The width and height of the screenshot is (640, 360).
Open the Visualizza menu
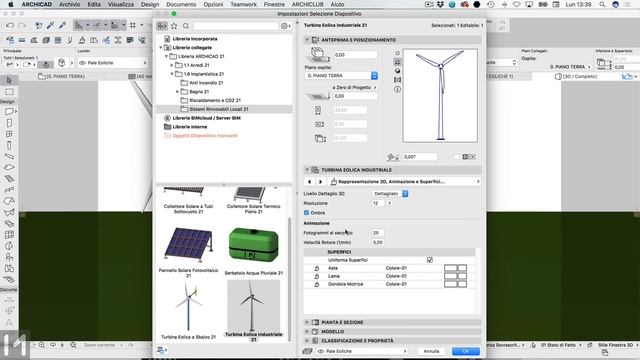(121, 4)
